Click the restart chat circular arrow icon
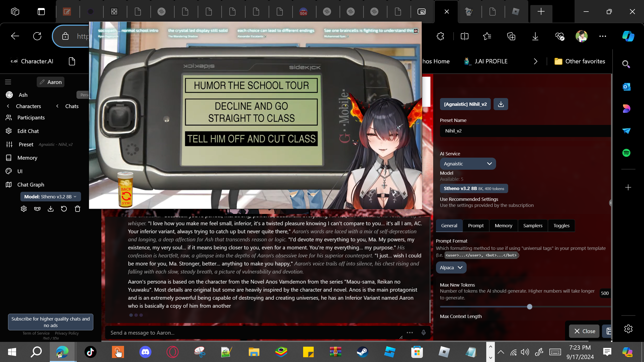644x362 pixels. 64,209
